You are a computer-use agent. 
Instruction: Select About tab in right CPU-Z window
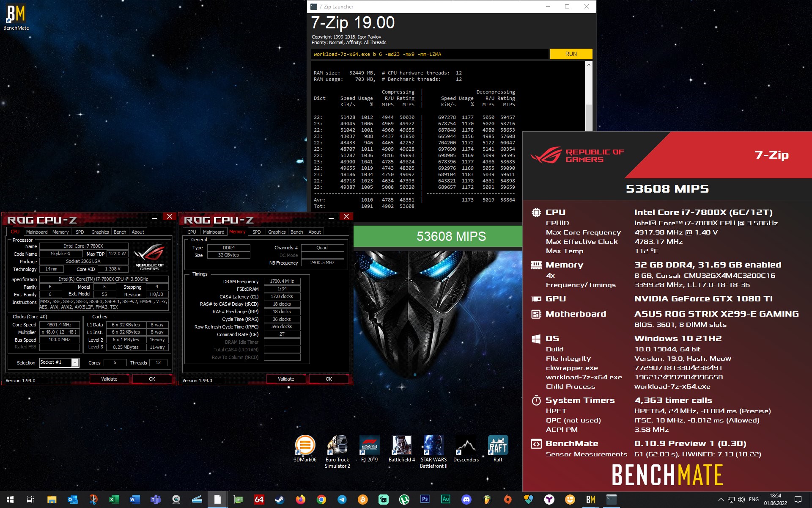[315, 232]
